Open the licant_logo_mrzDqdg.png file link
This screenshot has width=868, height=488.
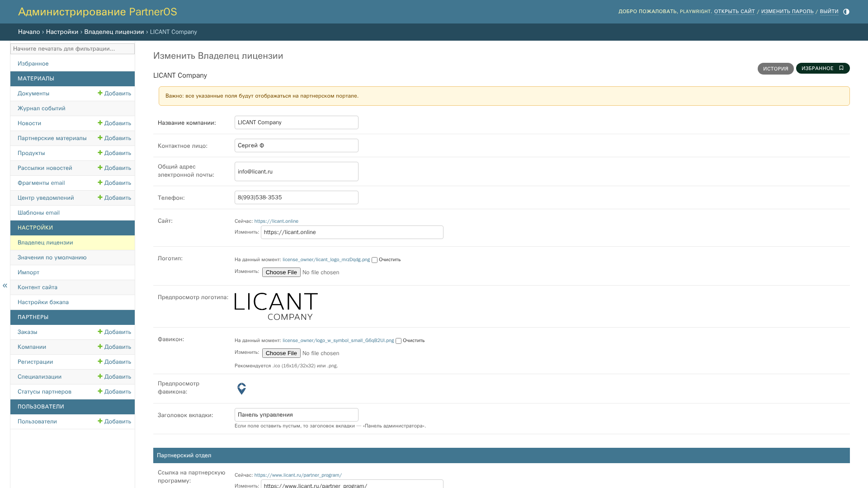pos(326,260)
